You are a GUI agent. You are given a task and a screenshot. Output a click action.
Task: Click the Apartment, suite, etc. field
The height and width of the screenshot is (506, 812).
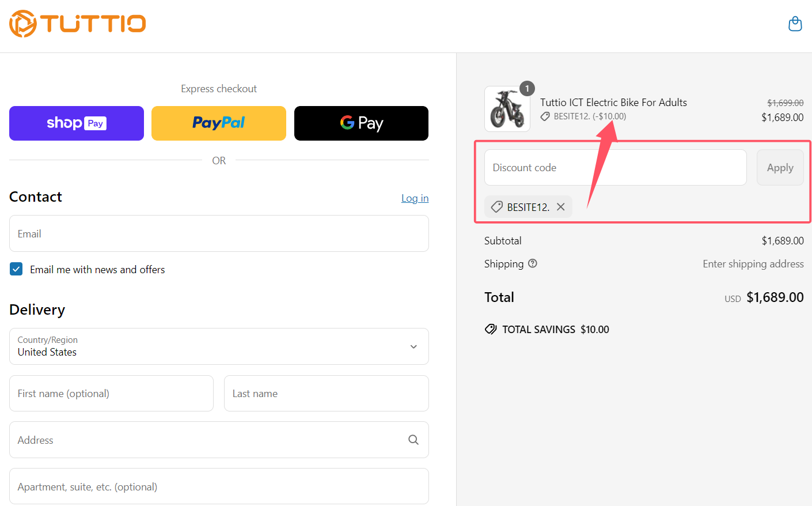click(x=219, y=486)
